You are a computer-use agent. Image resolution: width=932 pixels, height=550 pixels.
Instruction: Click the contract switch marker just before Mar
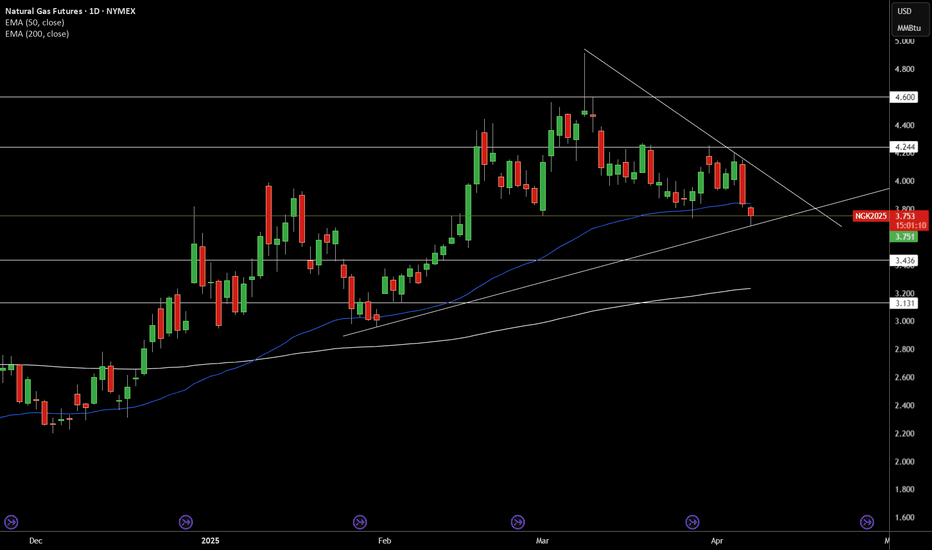click(518, 522)
